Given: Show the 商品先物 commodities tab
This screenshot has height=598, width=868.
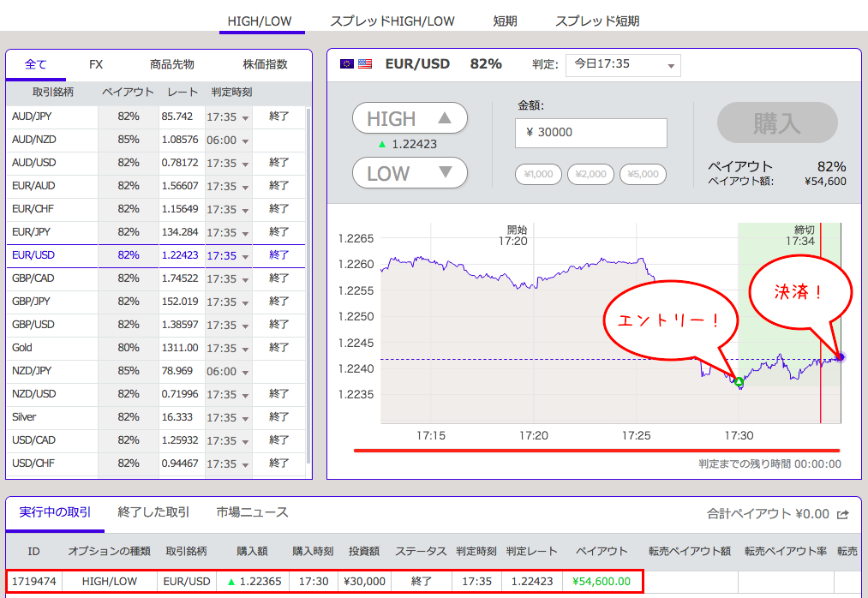Looking at the screenshot, I should 171,64.
